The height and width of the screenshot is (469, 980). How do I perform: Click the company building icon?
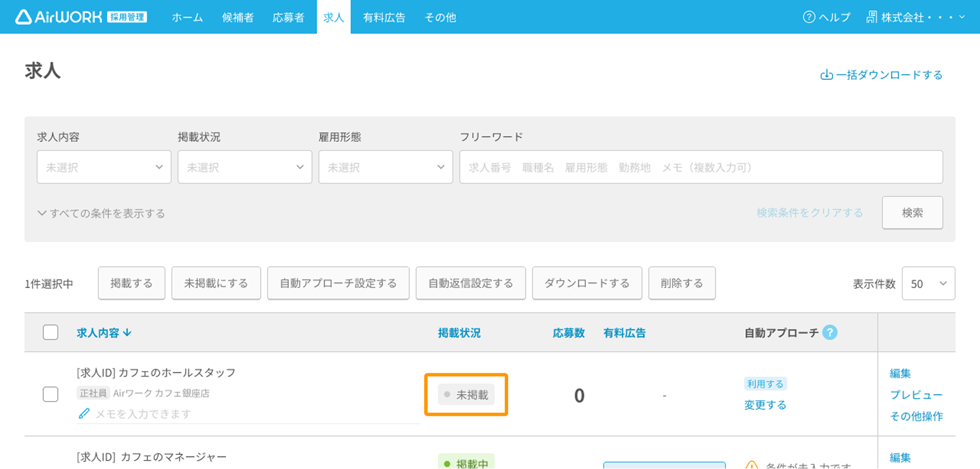[872, 17]
